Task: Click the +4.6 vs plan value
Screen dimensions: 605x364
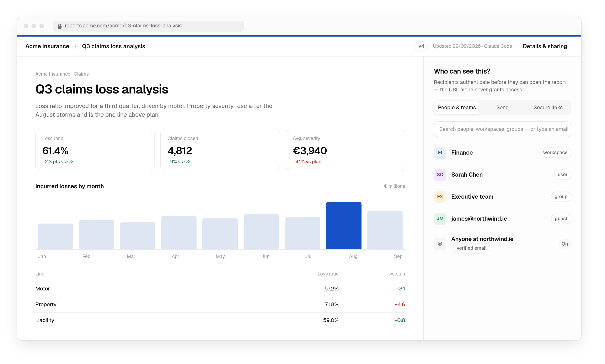Action: coord(400,305)
